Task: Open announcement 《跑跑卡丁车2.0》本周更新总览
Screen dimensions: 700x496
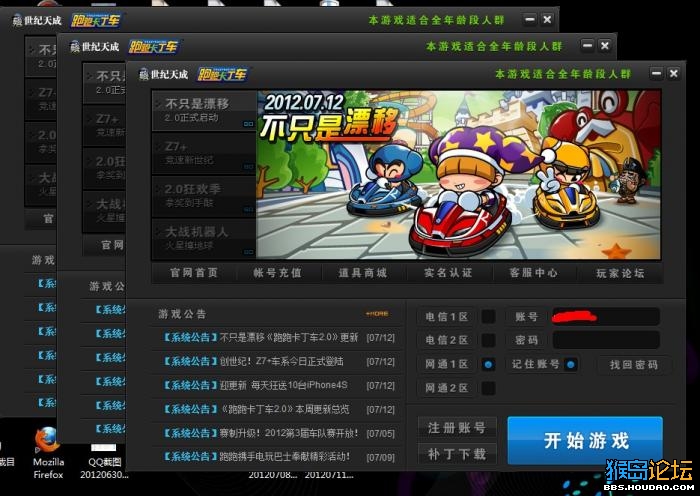Action: [x=285, y=409]
